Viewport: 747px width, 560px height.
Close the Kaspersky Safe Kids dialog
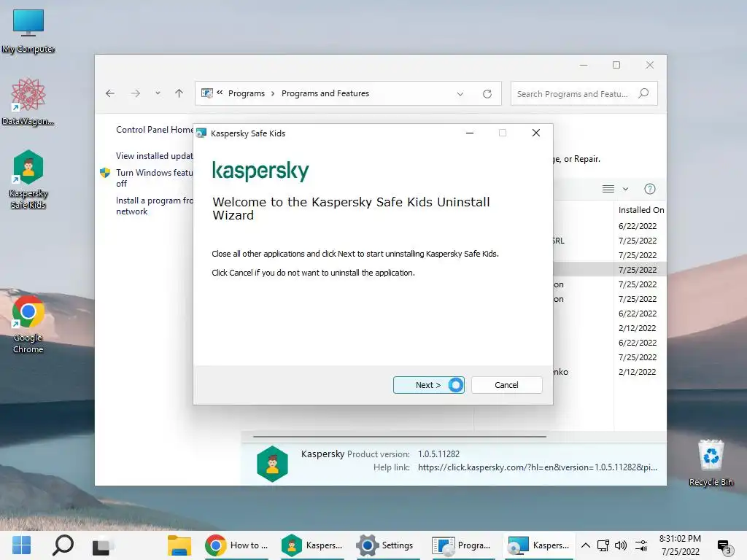(536, 133)
